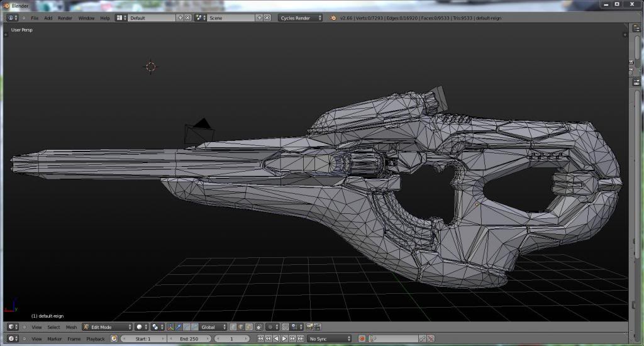Click the pivot point selector icon
Viewport: 644px width, 346px height.
pyautogui.click(x=156, y=327)
